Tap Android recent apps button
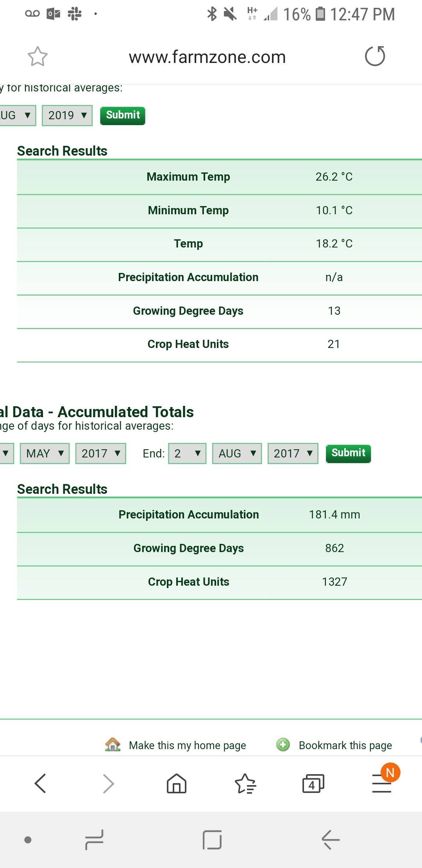Screen dimensions: 422x868 click(x=94, y=839)
